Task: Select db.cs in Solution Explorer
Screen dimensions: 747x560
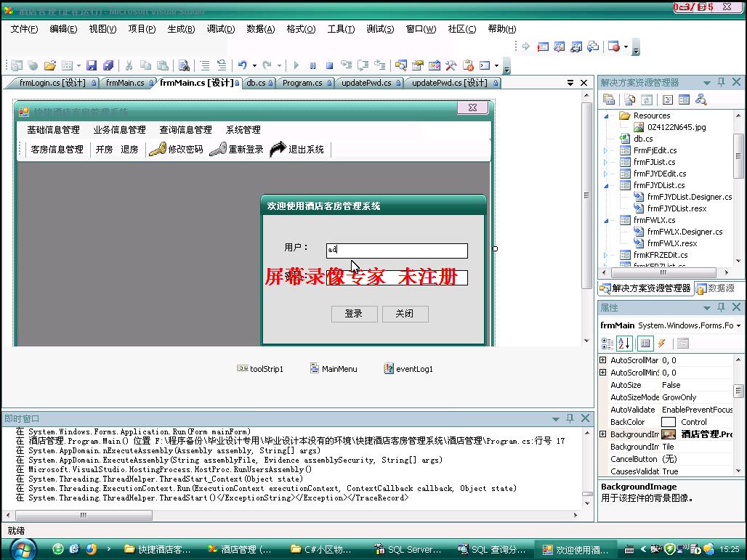Action: 642,139
